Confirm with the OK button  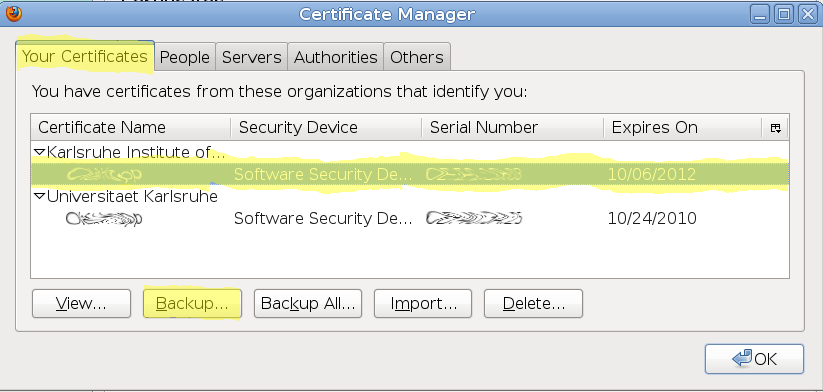754,359
